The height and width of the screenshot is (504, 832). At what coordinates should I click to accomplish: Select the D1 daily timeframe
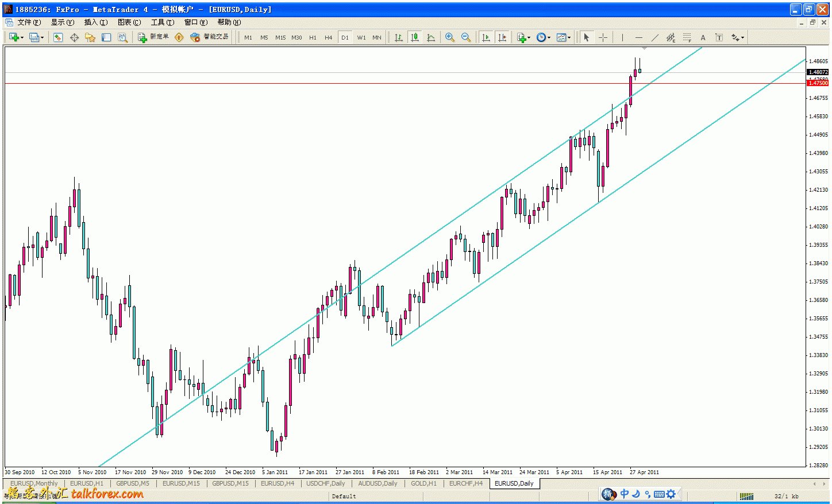(345, 37)
